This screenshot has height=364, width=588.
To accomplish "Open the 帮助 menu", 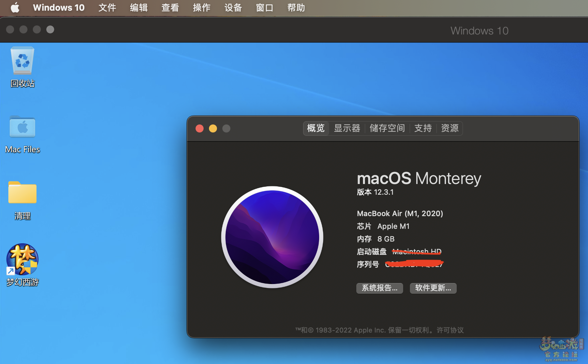I will [x=296, y=7].
